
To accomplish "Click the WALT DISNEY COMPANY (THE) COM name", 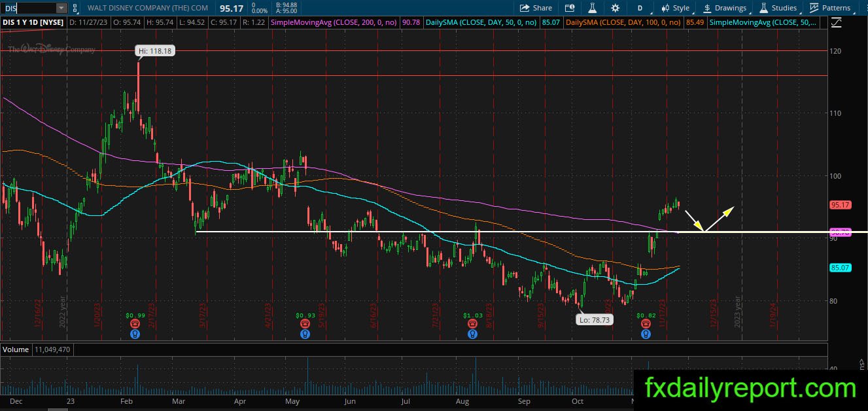I will tap(147, 9).
